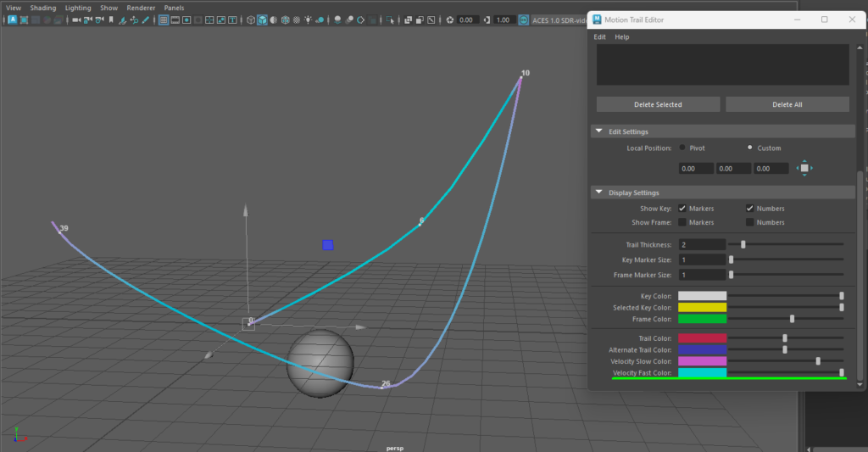The width and height of the screenshot is (868, 452).
Task: Click the custom position pivot-picker icon
Action: pos(804,169)
